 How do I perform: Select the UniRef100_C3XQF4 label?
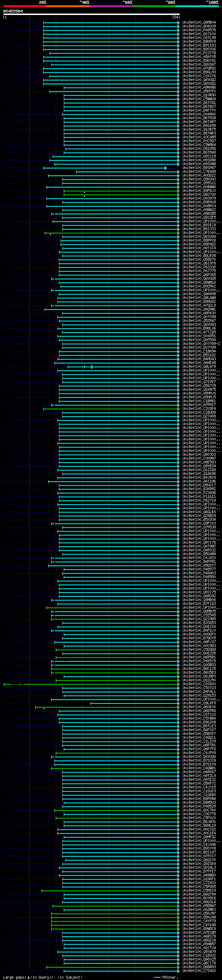pyautogui.click(x=199, y=408)
